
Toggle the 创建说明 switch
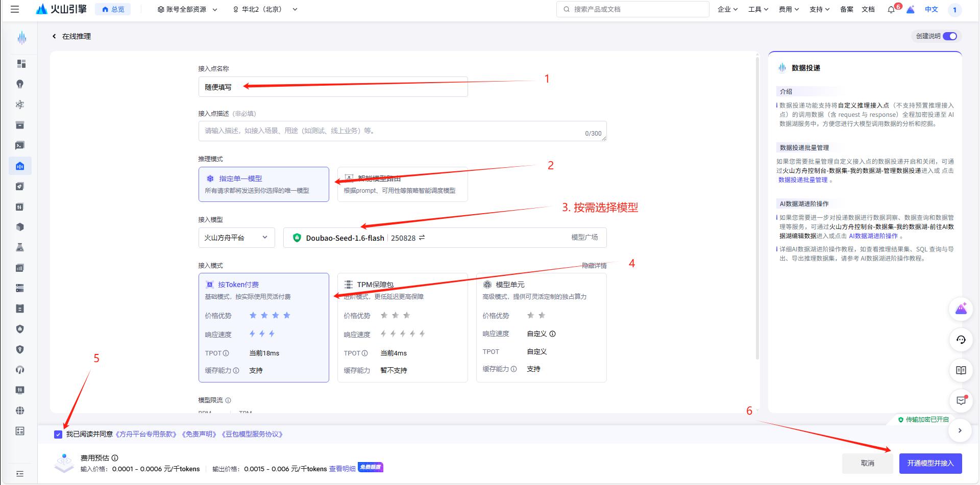(950, 36)
